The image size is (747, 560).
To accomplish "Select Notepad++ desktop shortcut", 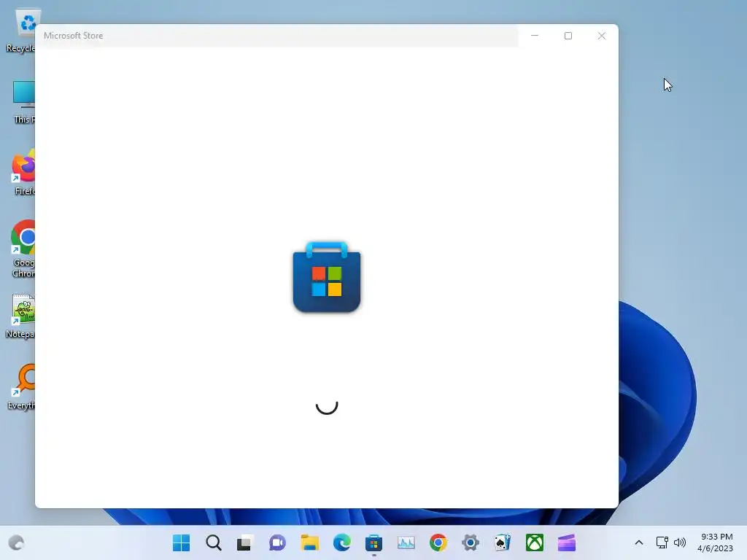I will click(21, 316).
